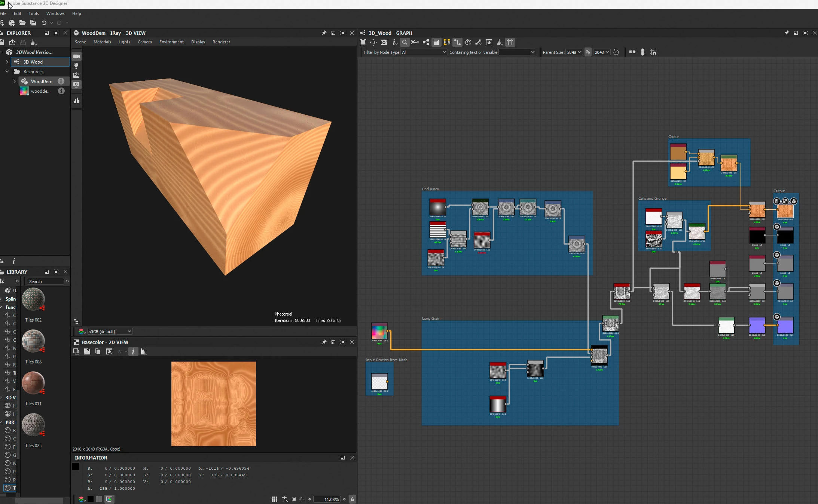
Task: Click the library Search field
Action: [x=45, y=282]
